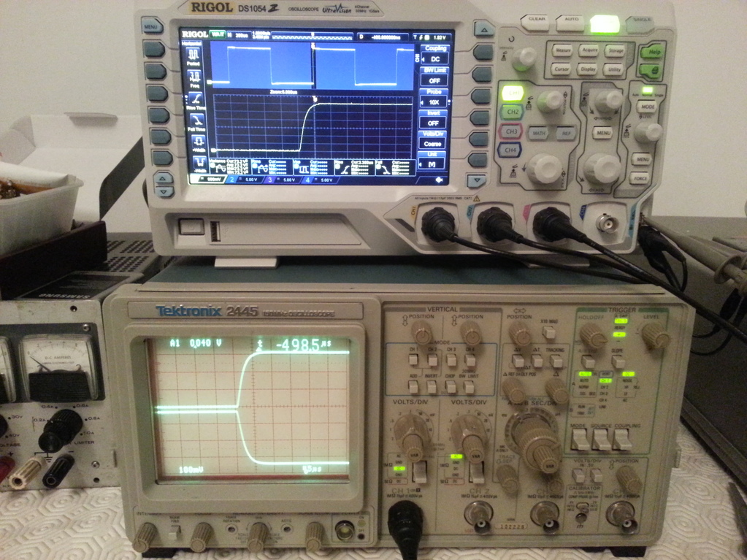The width and height of the screenshot is (747, 560).
Task: Enable the Rigol CH3 channel button
Action: [510, 131]
